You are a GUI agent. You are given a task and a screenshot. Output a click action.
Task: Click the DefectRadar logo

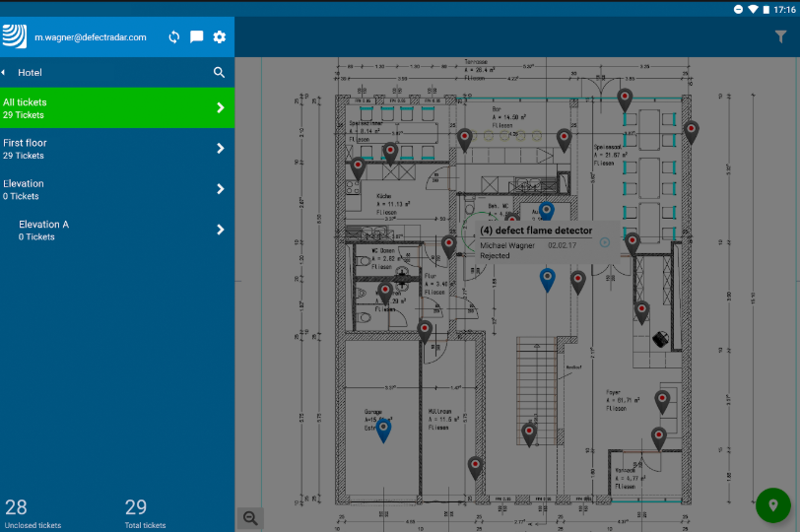pyautogui.click(x=14, y=36)
